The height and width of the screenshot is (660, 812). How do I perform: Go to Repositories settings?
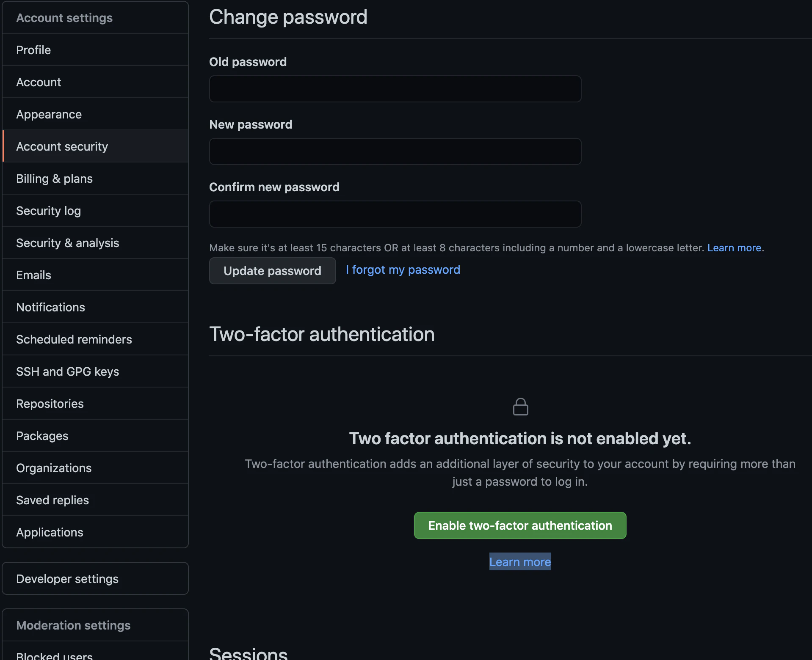[95, 404]
